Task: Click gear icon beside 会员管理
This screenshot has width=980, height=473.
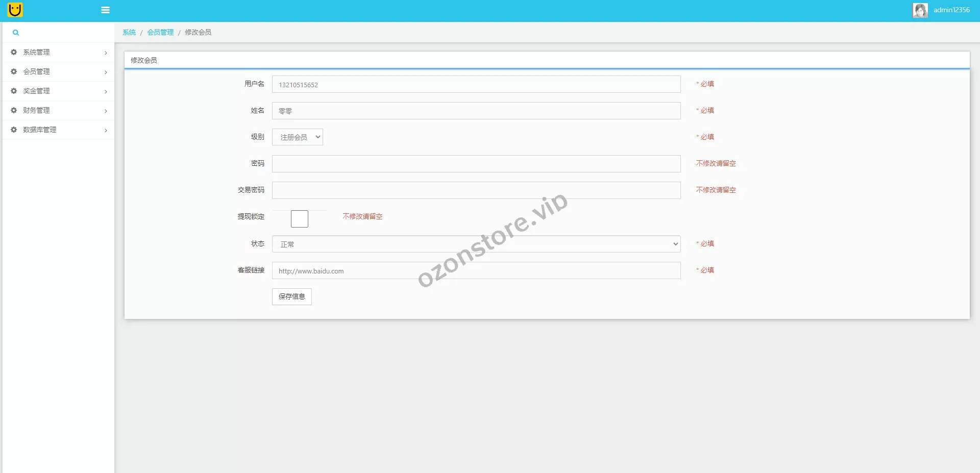Action: [14, 71]
